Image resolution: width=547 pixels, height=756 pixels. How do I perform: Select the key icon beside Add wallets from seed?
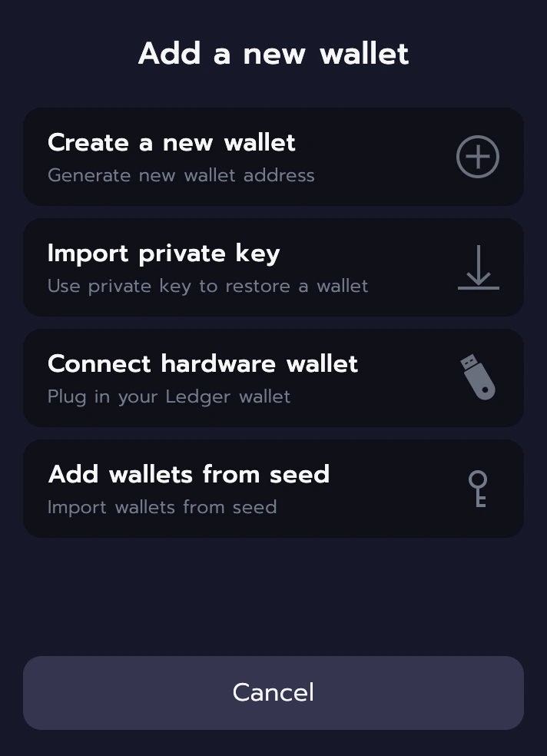click(x=477, y=489)
